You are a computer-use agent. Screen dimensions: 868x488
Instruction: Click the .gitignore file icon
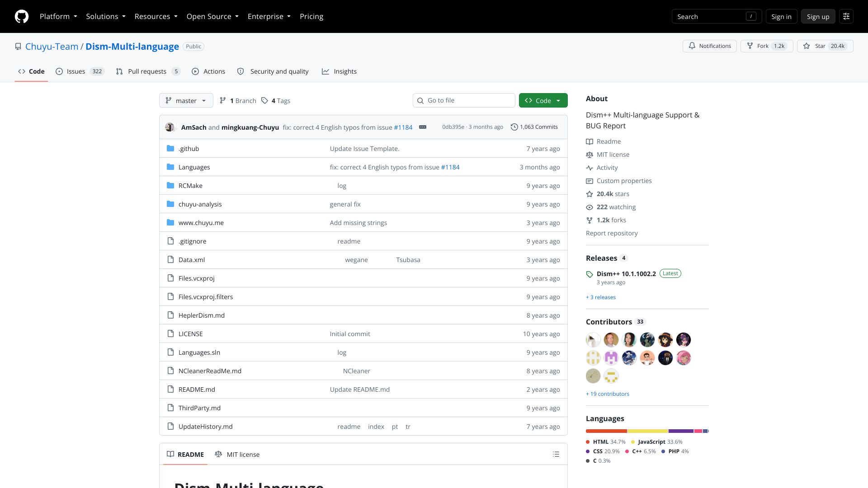point(170,241)
